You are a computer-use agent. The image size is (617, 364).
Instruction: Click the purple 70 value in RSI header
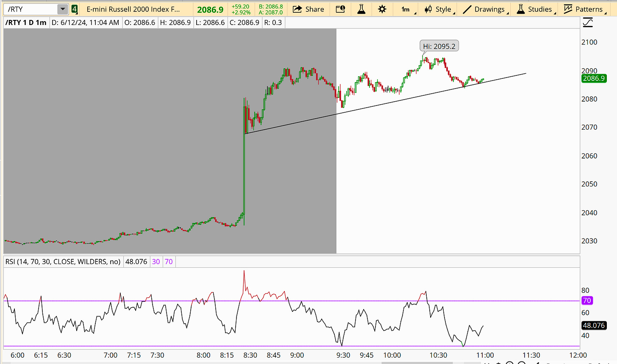[x=169, y=261]
